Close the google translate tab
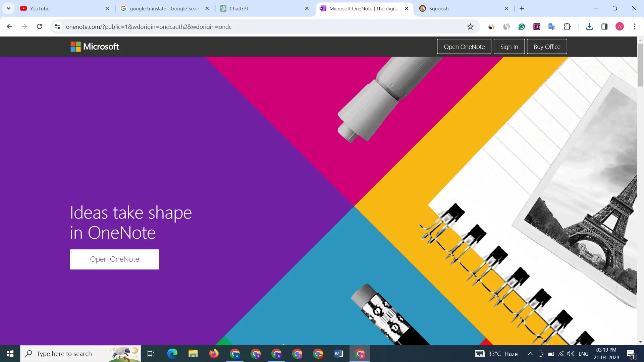 207,8
